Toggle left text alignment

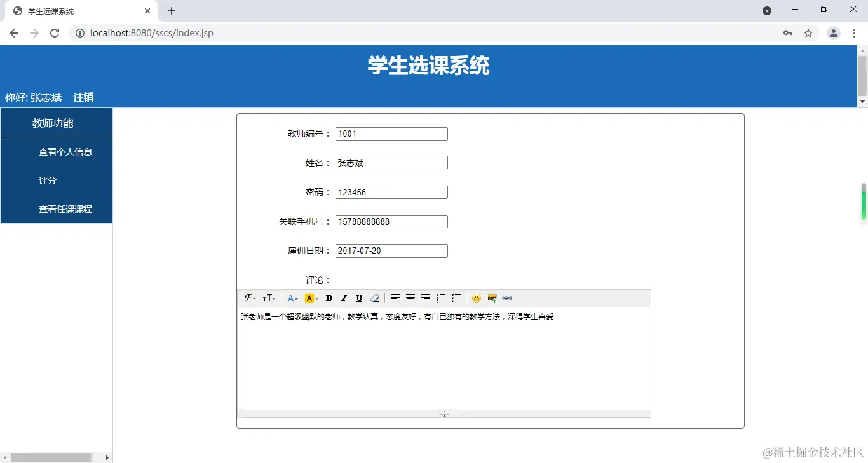pos(395,298)
